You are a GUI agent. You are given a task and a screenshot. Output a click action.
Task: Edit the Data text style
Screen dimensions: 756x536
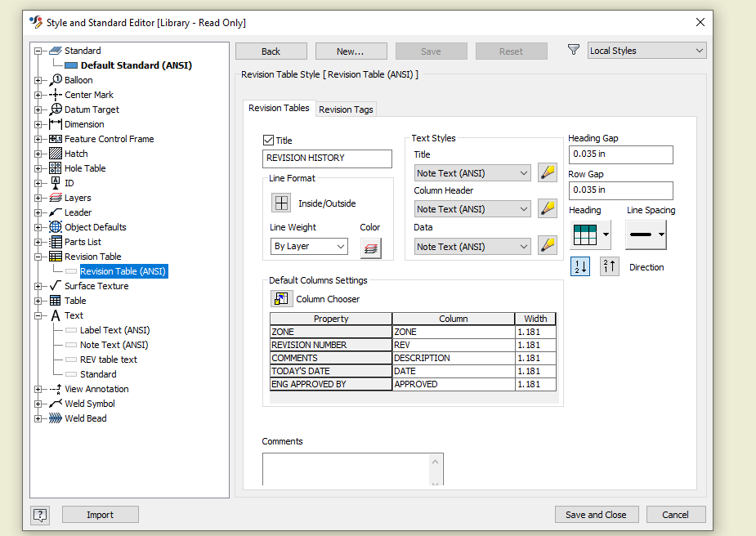coord(547,246)
